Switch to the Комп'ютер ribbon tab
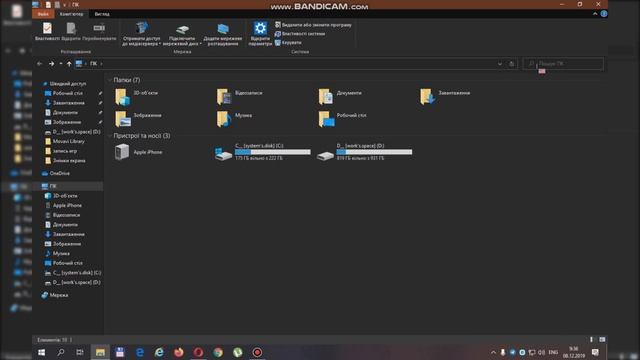The image size is (640, 360). pos(71,14)
